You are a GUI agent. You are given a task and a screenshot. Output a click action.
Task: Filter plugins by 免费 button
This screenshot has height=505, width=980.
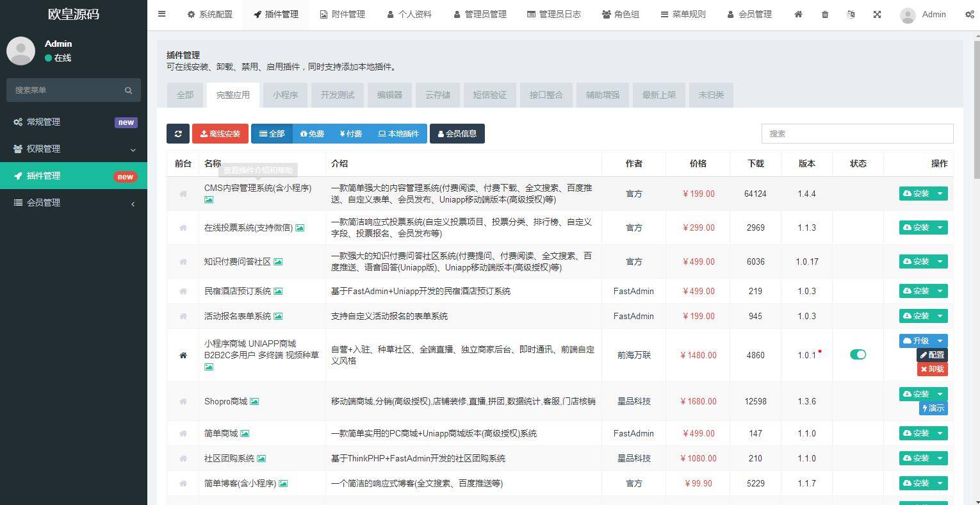[313, 133]
